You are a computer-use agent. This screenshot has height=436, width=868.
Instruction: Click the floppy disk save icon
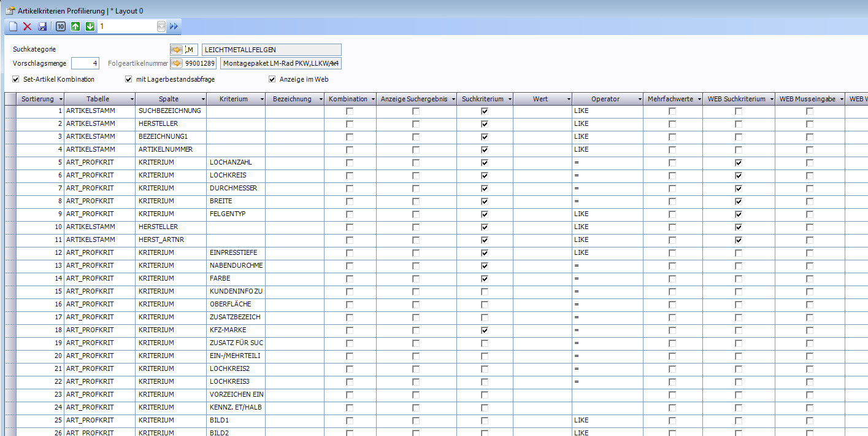42,26
